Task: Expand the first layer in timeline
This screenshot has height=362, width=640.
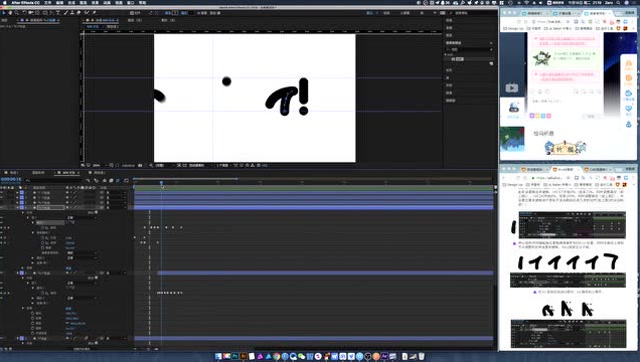Action: point(17,193)
